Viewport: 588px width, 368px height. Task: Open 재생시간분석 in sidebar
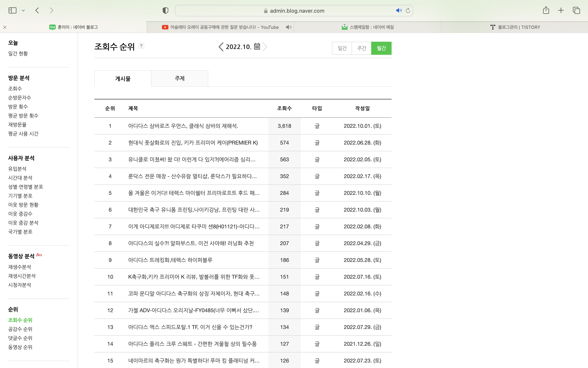tap(22, 276)
